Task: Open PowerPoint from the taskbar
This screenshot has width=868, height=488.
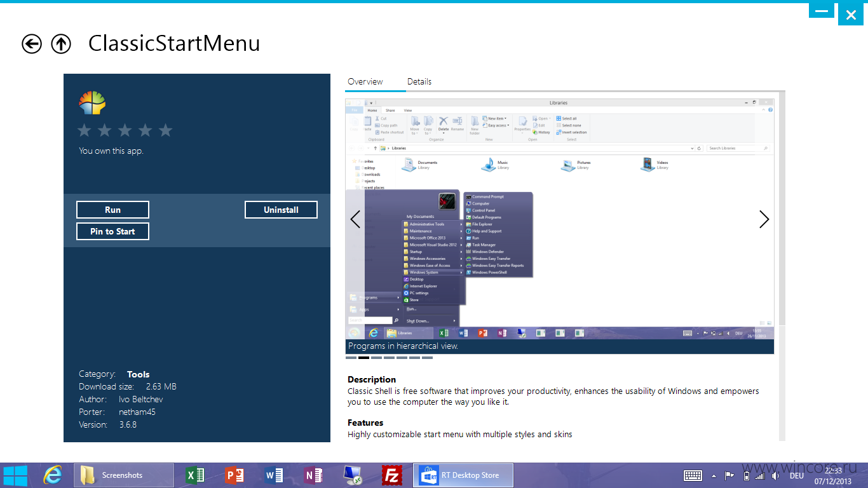Action: 234,475
